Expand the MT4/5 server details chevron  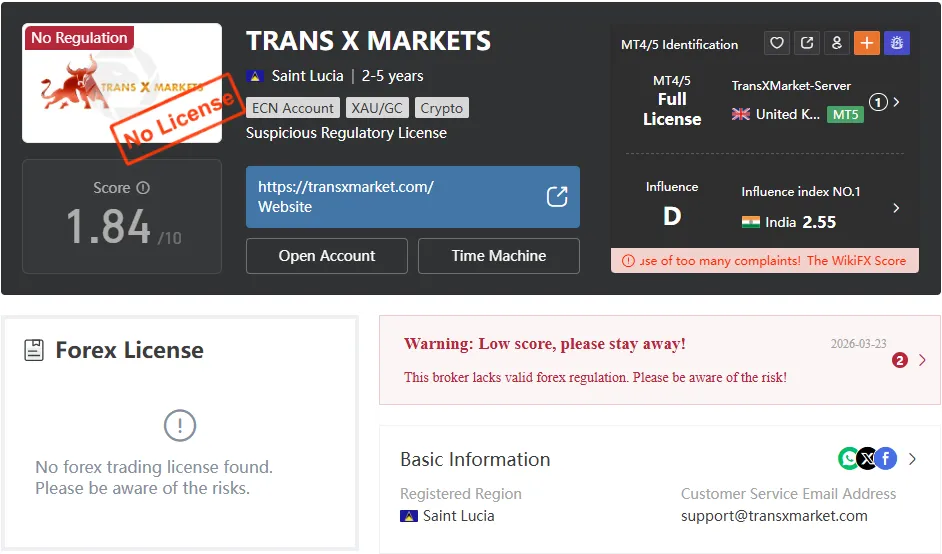click(x=896, y=102)
